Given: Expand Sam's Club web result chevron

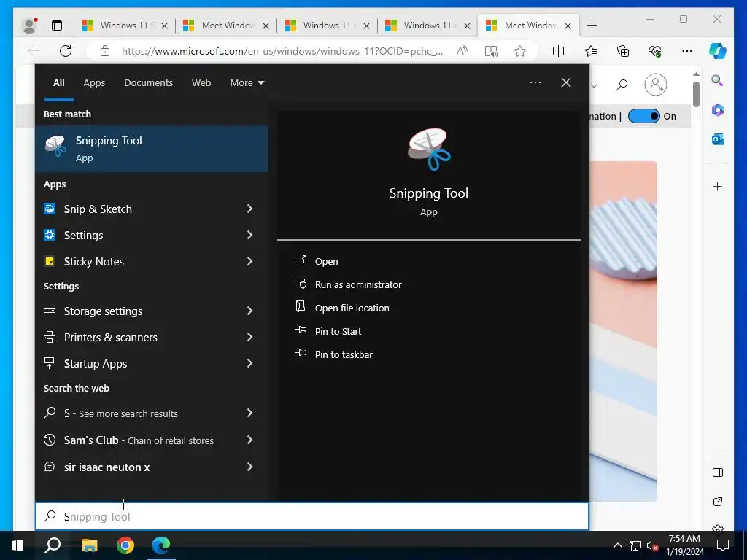Looking at the screenshot, I should pyautogui.click(x=249, y=440).
